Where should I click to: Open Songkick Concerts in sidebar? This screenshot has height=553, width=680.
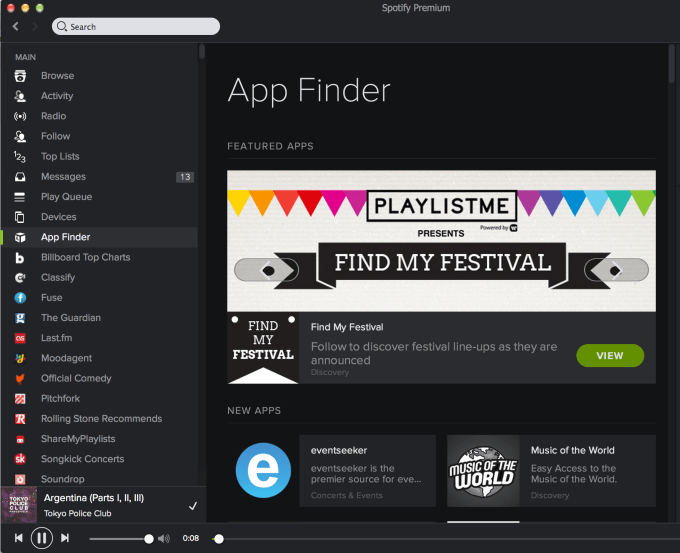click(x=82, y=459)
